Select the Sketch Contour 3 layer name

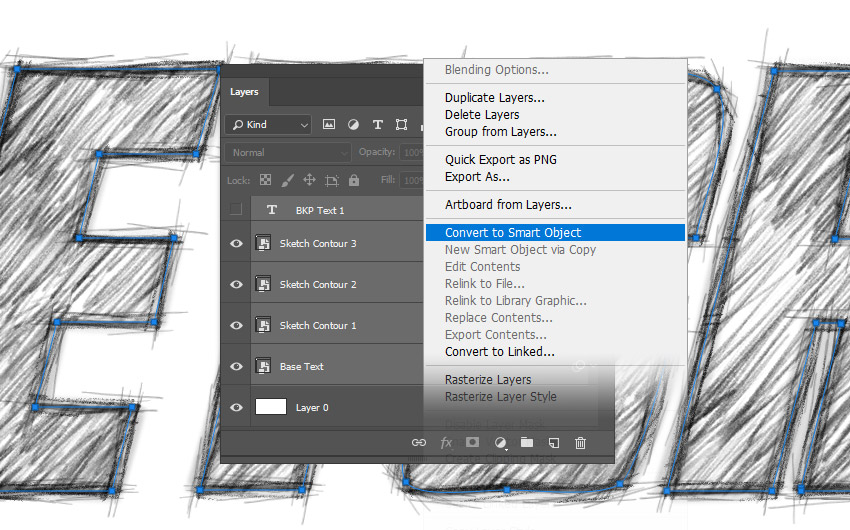pos(318,243)
